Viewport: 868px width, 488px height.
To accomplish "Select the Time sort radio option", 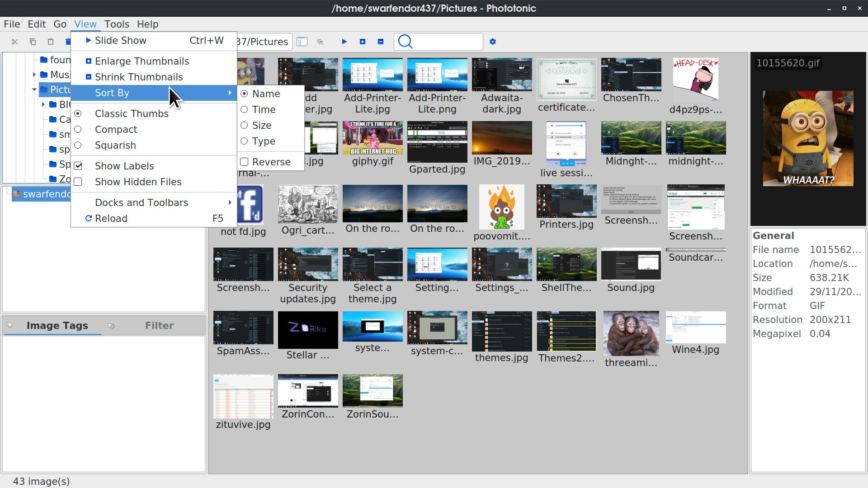I will 264,110.
